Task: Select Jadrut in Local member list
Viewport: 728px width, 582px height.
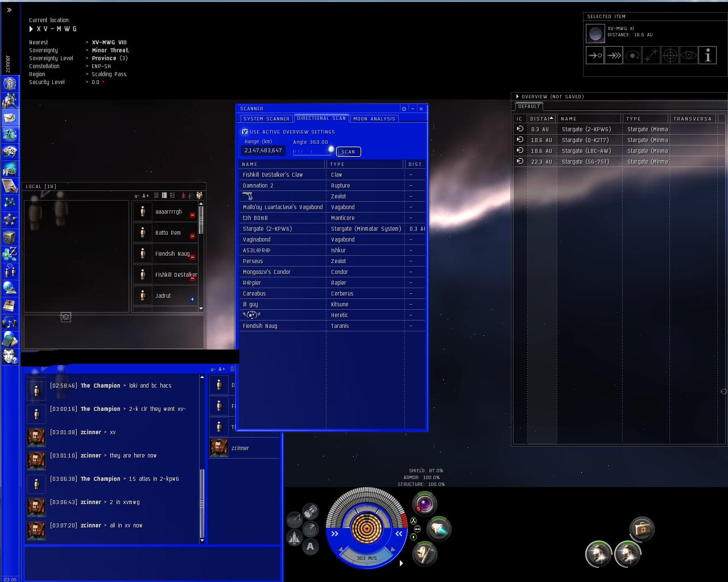Action: 165,296
